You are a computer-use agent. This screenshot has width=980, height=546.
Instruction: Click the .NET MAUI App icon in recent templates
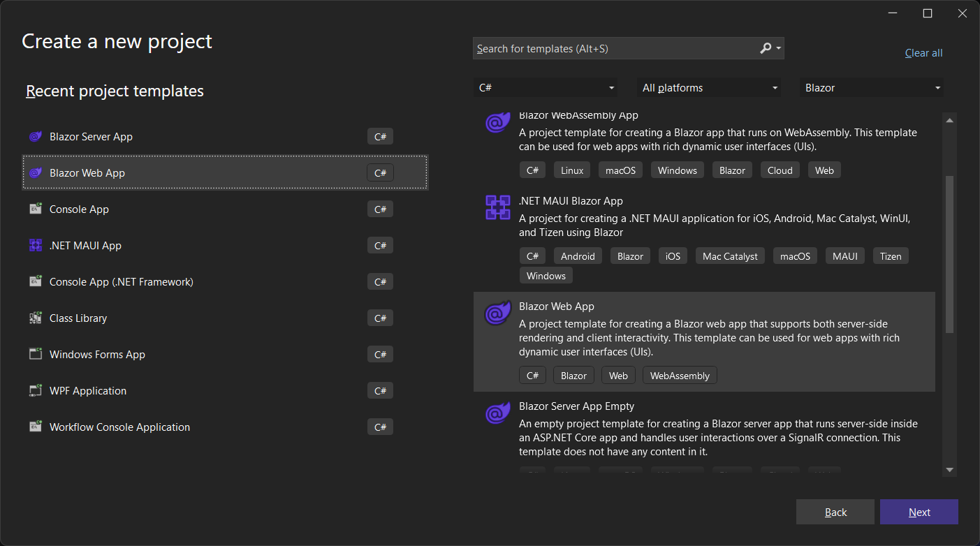tap(36, 246)
